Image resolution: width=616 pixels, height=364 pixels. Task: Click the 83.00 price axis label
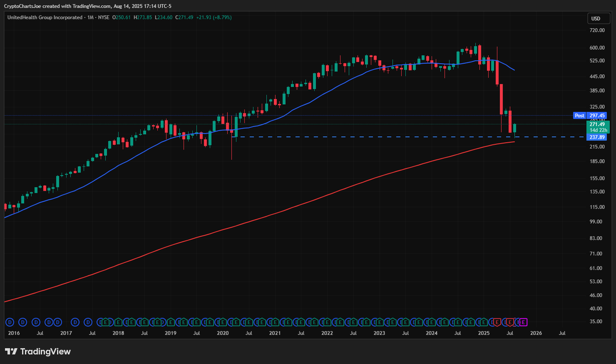pos(596,238)
